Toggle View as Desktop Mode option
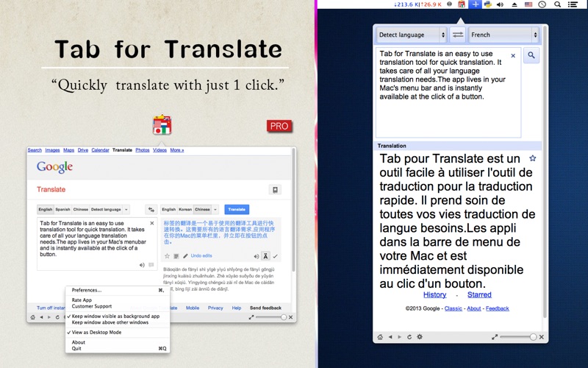 [x=96, y=332]
